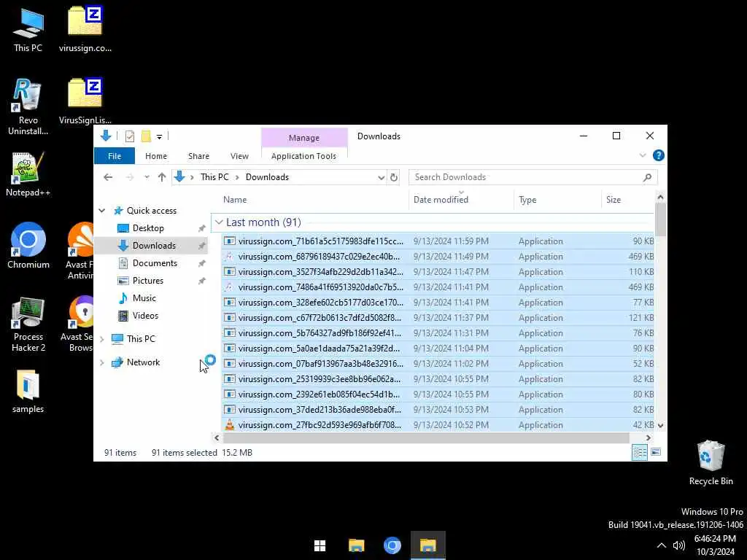The height and width of the screenshot is (560, 747).
Task: Open the Home ribbon tab
Action: [x=156, y=156]
